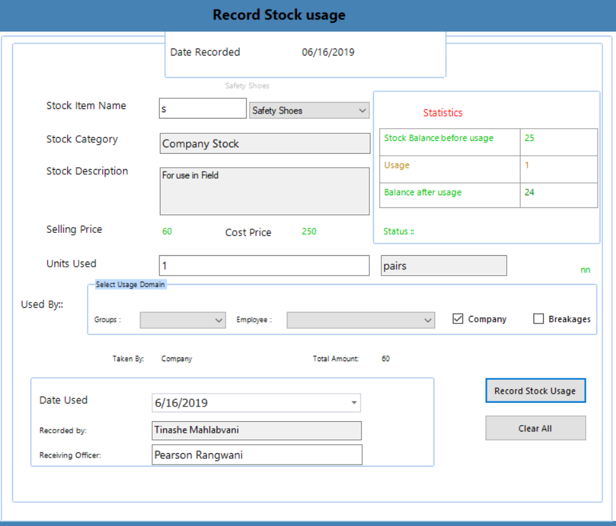616x526 pixels.
Task: Click the Usage value 1 in Statistics
Action: pos(527,165)
